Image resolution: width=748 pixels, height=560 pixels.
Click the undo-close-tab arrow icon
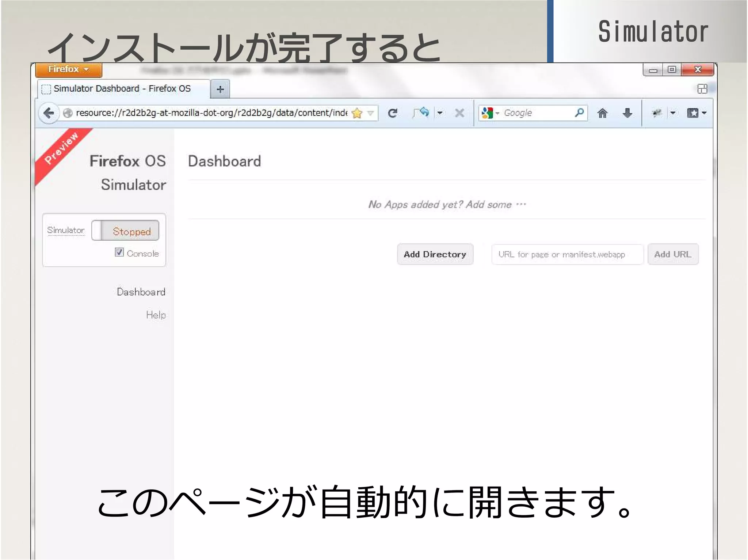tap(422, 113)
